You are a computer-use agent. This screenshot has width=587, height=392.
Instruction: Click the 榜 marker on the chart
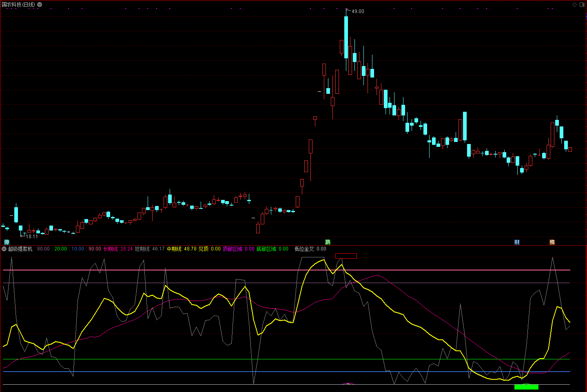pyautogui.click(x=552, y=242)
